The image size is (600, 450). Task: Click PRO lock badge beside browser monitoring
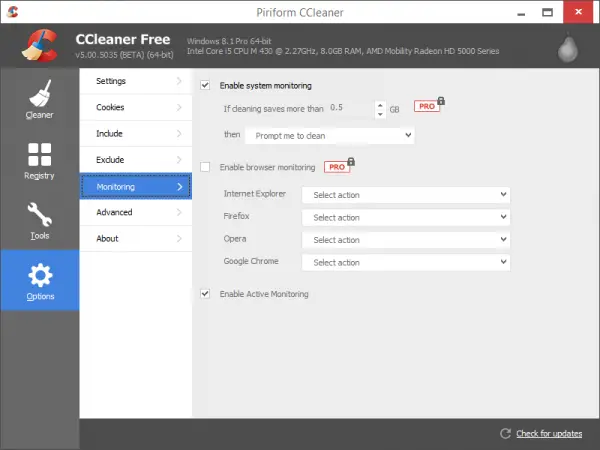pyautogui.click(x=339, y=166)
